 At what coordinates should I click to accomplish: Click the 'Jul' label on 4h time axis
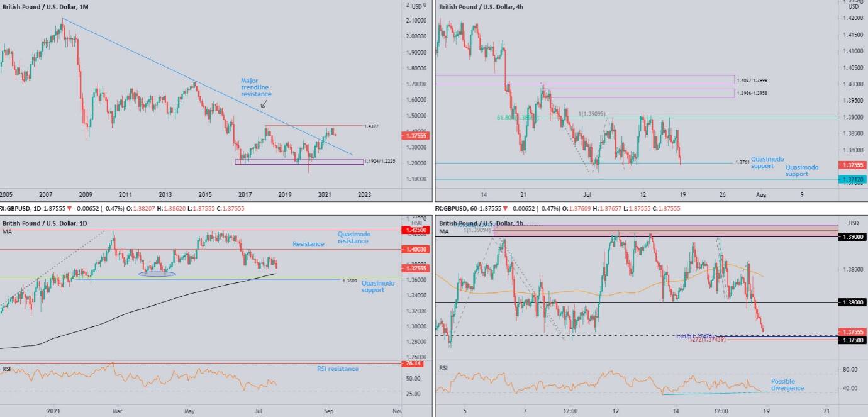[x=587, y=196]
